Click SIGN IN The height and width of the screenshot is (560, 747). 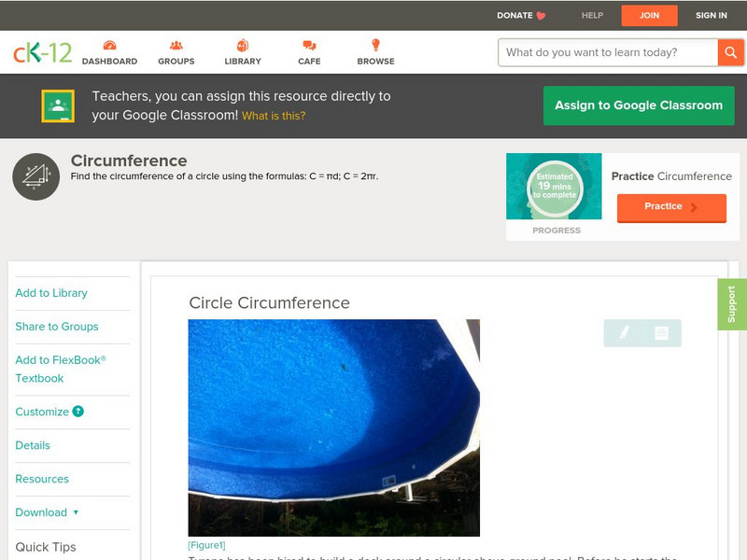click(712, 16)
